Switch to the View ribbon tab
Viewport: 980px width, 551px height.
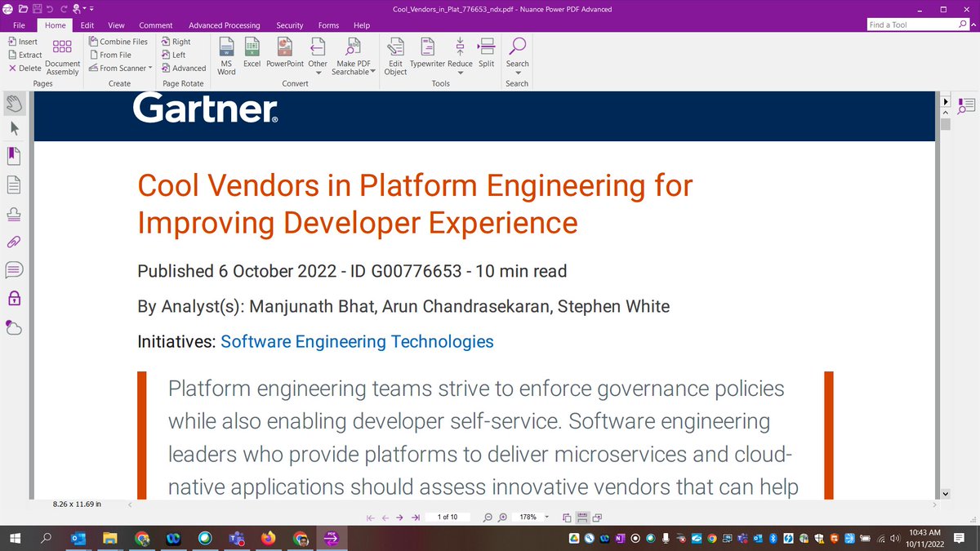[116, 25]
